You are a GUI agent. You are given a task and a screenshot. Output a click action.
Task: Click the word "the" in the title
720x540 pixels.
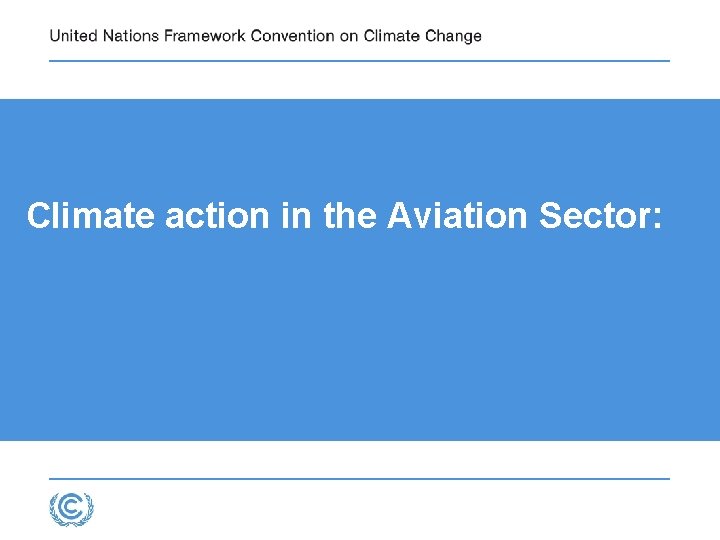tap(348, 216)
